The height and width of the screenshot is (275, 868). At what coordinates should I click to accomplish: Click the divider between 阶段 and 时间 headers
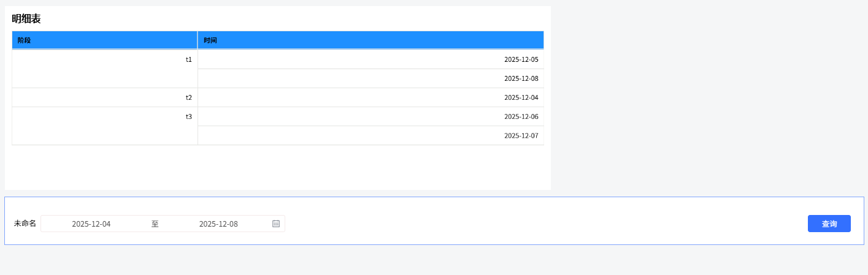198,40
